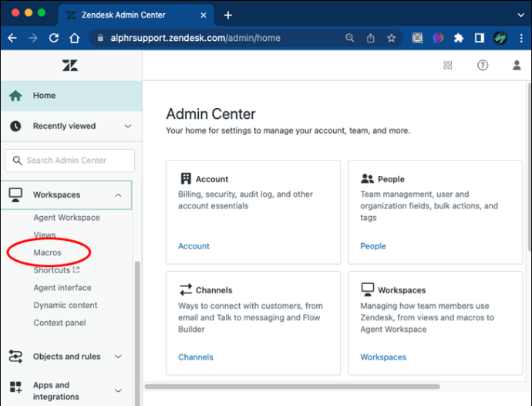Expand the Apps and integrations chevron

(x=118, y=391)
